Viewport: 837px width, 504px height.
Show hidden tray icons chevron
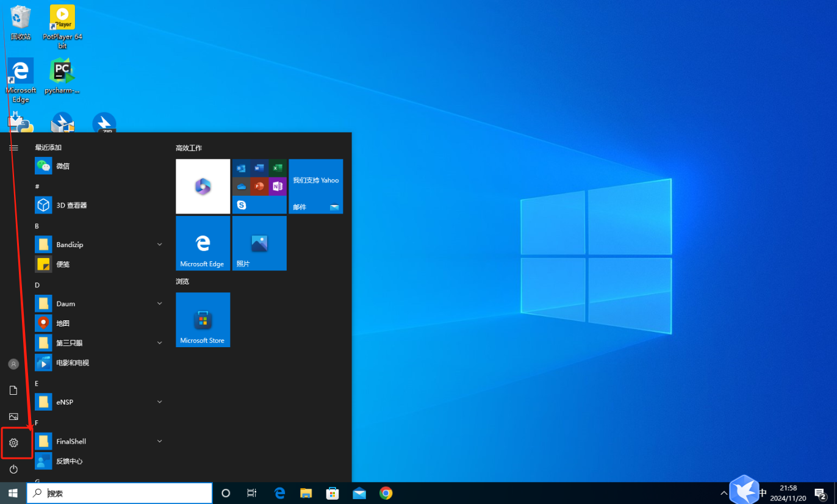(724, 493)
